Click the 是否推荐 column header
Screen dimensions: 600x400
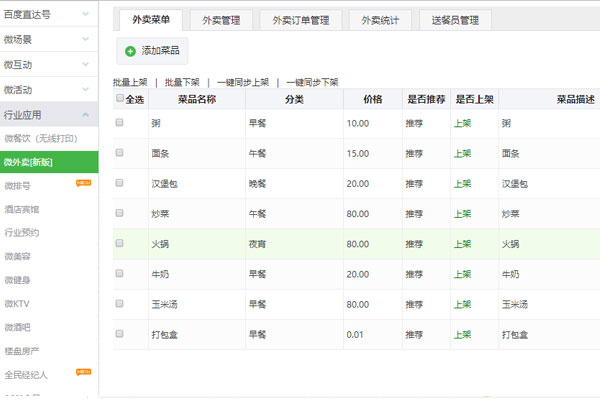tap(426, 100)
